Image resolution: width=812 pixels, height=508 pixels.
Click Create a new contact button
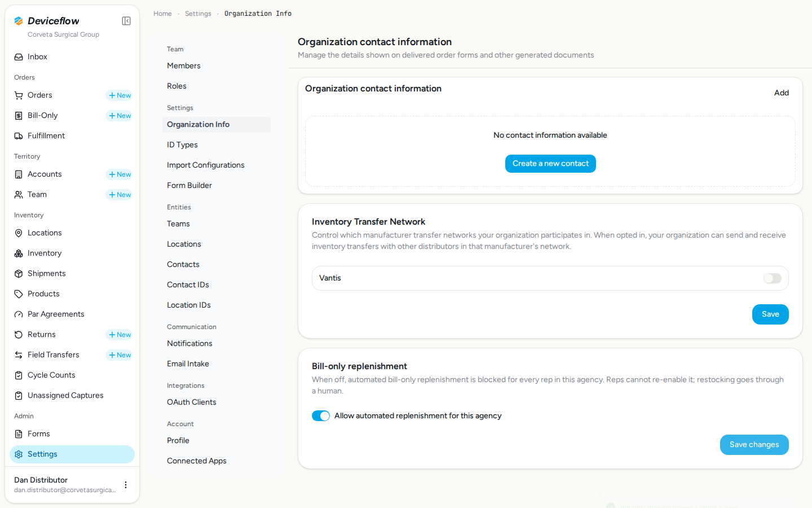550,164
